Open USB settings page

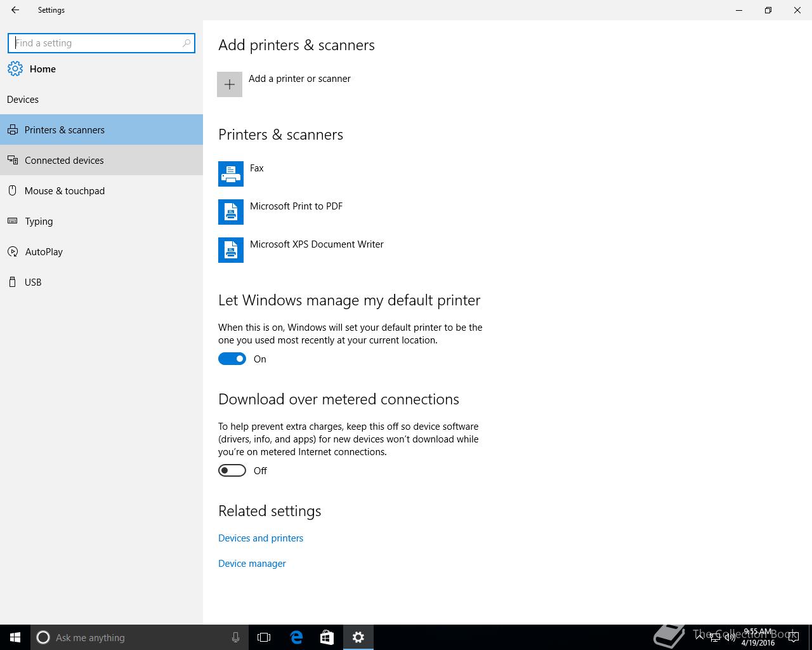coord(101,282)
